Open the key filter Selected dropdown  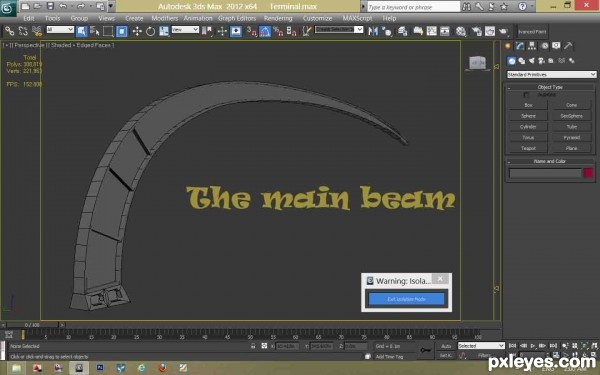click(x=481, y=346)
